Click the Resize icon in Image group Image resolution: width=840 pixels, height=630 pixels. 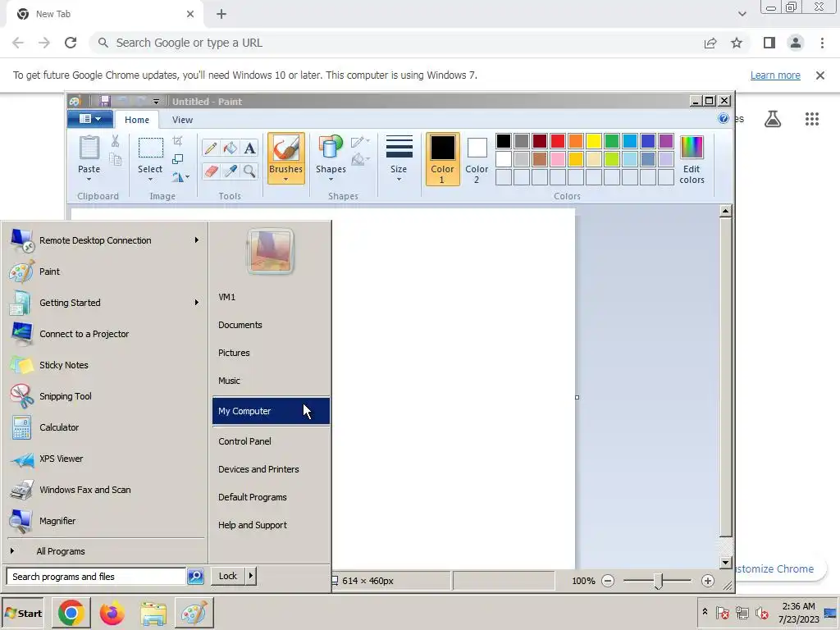(x=177, y=159)
